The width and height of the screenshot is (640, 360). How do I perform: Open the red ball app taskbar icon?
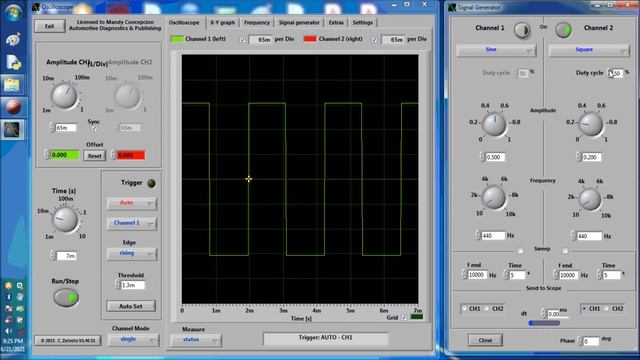point(13,107)
